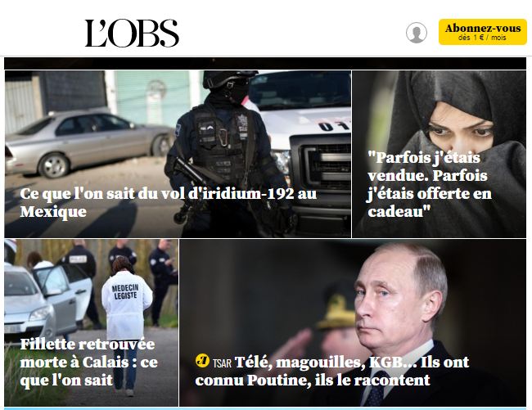
Task: Click the black banner strip below header
Action: (265, 63)
